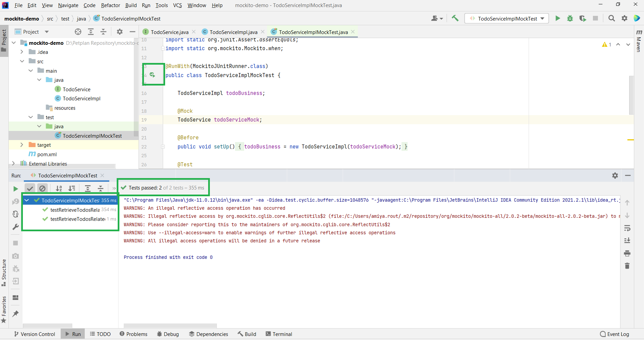Screen dimensions: 644x340
Task: Run with Coverage from the top toolbar
Action: [582, 18]
